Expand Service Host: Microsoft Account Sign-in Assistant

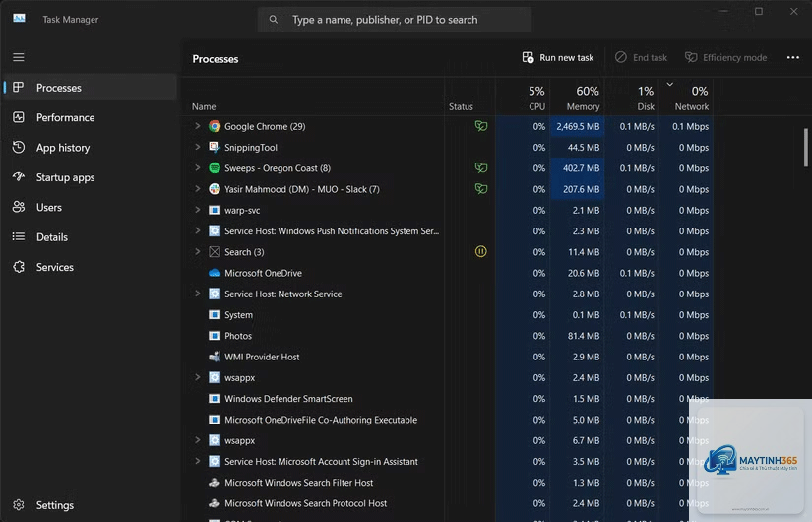(197, 461)
